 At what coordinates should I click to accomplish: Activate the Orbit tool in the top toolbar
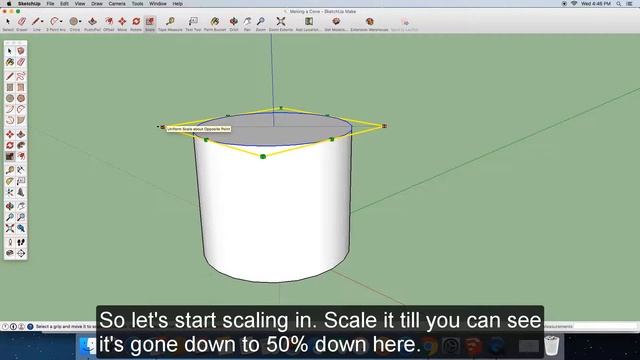[x=233, y=23]
